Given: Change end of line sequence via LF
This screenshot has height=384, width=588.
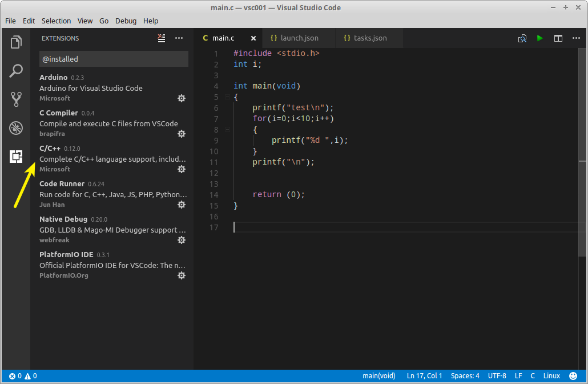Looking at the screenshot, I should (518, 376).
